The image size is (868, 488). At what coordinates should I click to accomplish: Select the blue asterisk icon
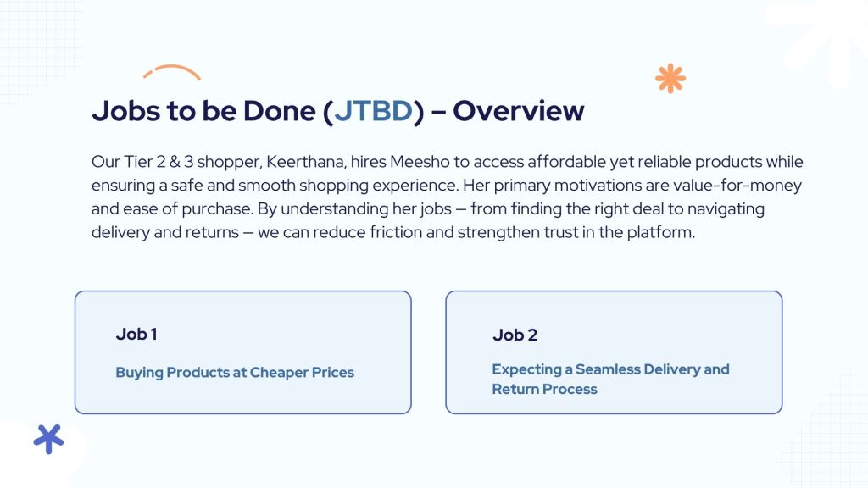[48, 438]
